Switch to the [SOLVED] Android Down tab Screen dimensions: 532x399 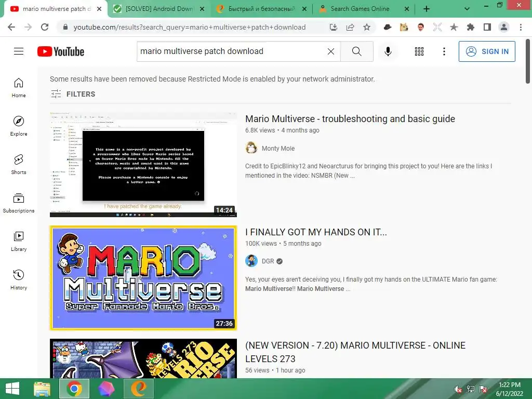(159, 9)
